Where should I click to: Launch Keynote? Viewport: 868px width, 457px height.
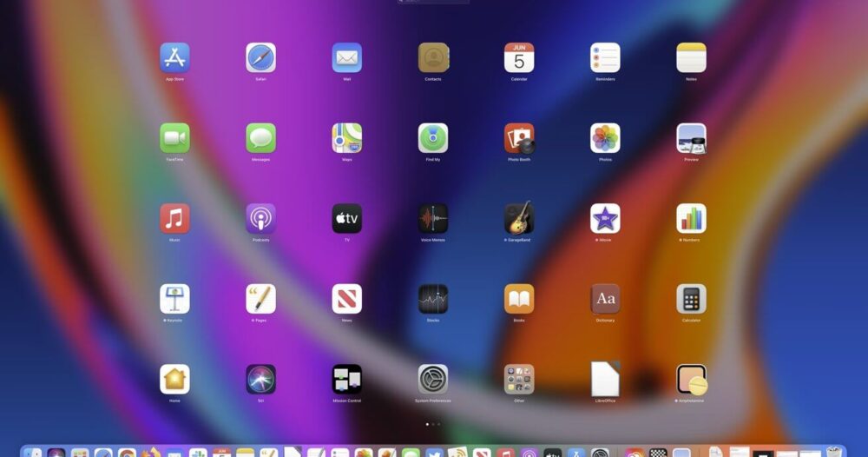(174, 299)
